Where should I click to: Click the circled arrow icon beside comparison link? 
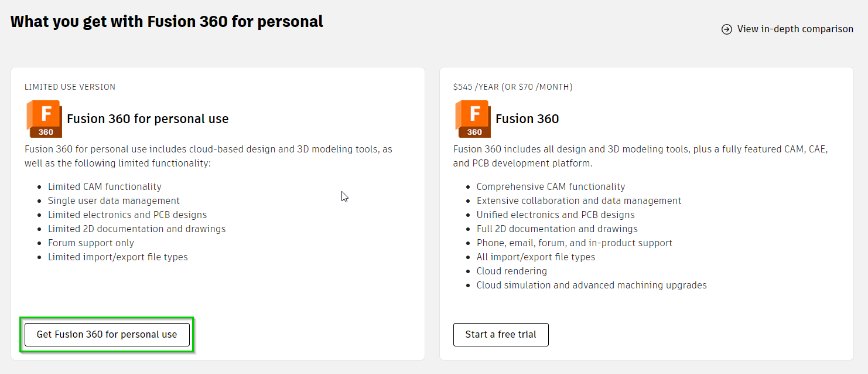pyautogui.click(x=727, y=29)
